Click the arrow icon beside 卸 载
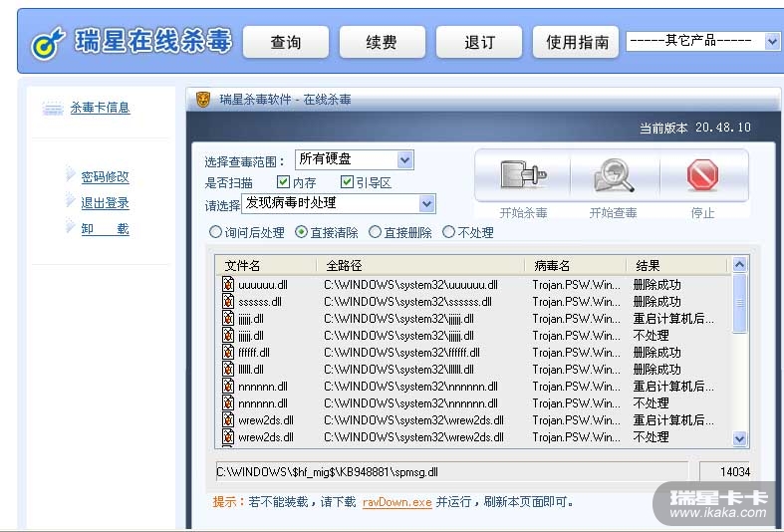The width and height of the screenshot is (784, 532). tap(71, 226)
